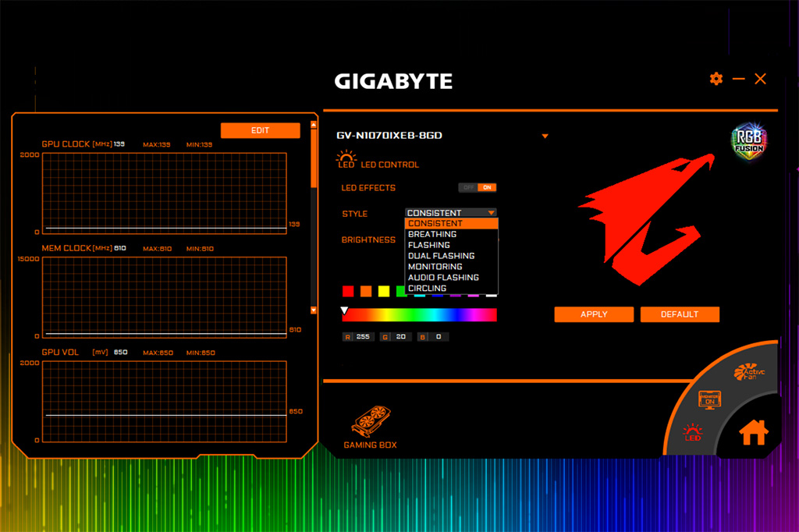799x532 pixels.
Task: Open settings via the gear icon
Action: tap(716, 79)
